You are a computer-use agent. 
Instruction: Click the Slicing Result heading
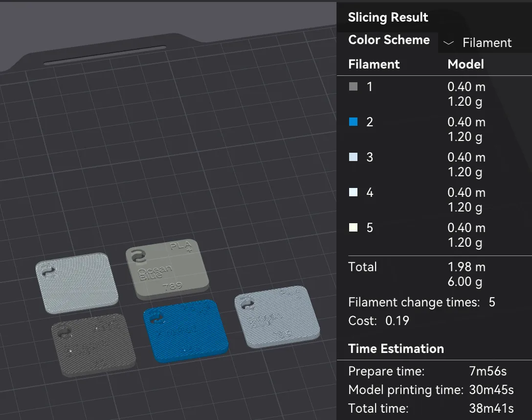[388, 17]
